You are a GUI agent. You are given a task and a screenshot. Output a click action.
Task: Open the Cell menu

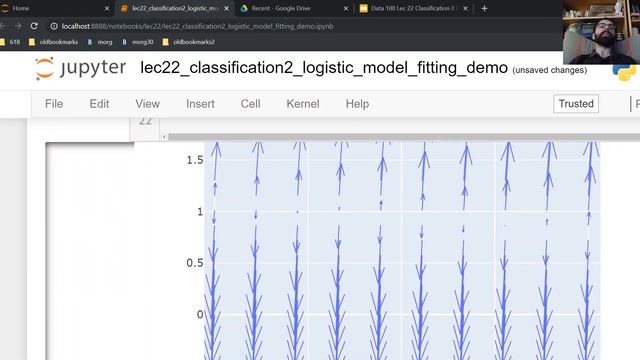click(250, 104)
